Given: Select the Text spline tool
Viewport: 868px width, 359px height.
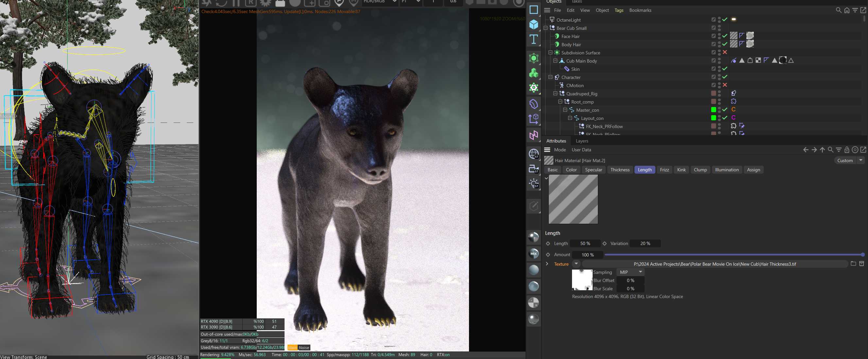Looking at the screenshot, I should coord(534,40).
